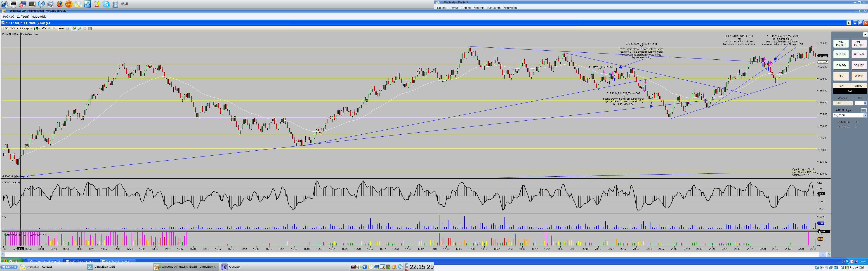This screenshot has height=271, width=868.
Task: Select the drawing pen tool icon
Action: click(x=43, y=29)
